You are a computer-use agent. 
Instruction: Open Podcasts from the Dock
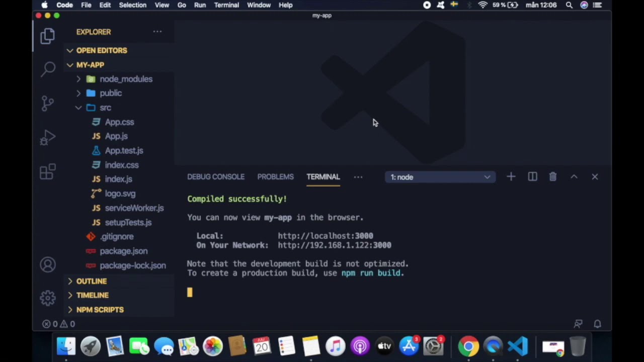click(360, 346)
